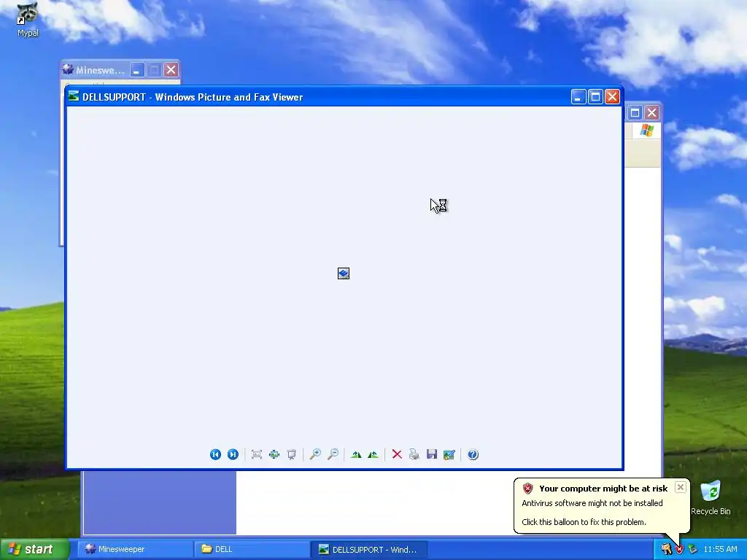The height and width of the screenshot is (560, 747).
Task: Click the keys tray icon in the taskbar
Action: point(667,549)
